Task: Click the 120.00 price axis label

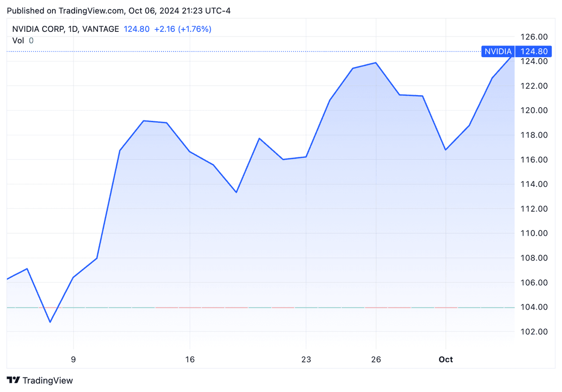Action: [x=534, y=111]
